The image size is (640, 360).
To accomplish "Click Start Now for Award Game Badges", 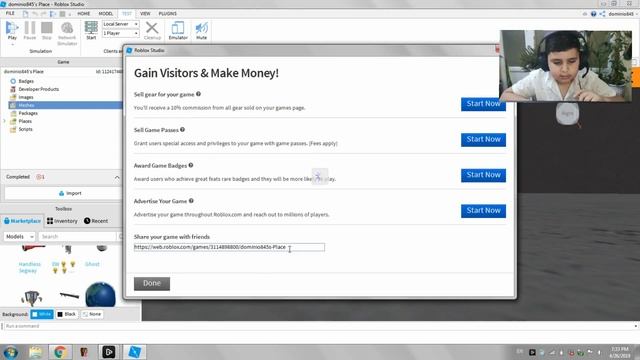I will (483, 175).
